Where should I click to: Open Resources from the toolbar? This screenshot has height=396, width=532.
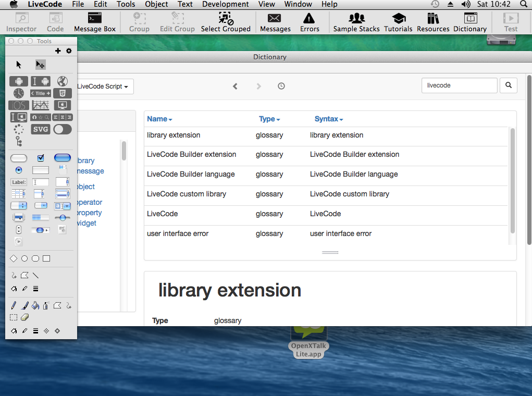(433, 22)
